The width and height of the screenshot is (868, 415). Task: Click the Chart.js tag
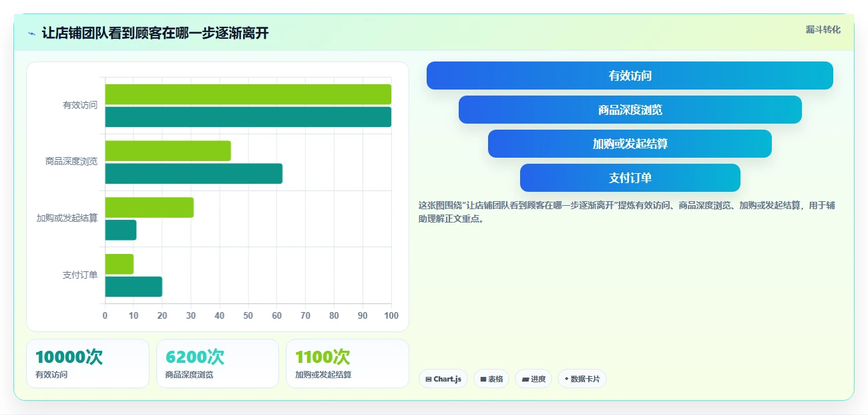point(443,379)
